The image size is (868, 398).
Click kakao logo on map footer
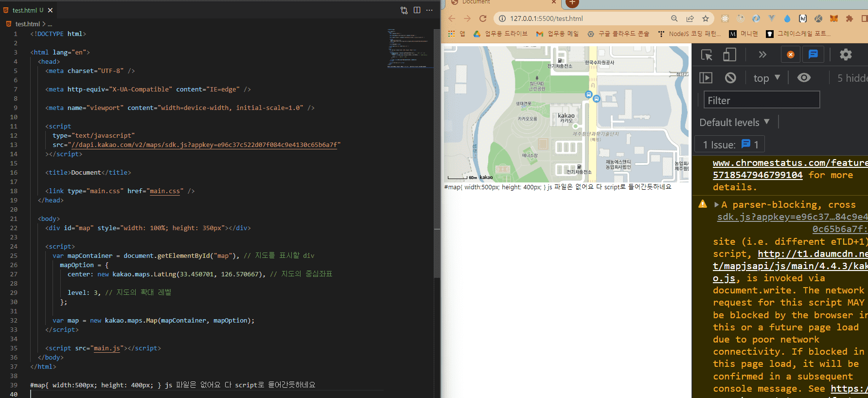coord(486,178)
